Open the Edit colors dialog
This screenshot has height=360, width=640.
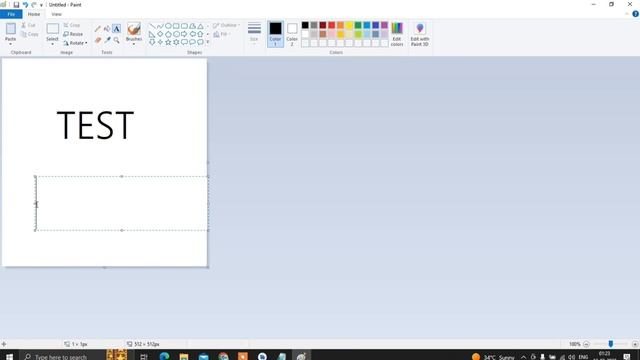click(397, 34)
